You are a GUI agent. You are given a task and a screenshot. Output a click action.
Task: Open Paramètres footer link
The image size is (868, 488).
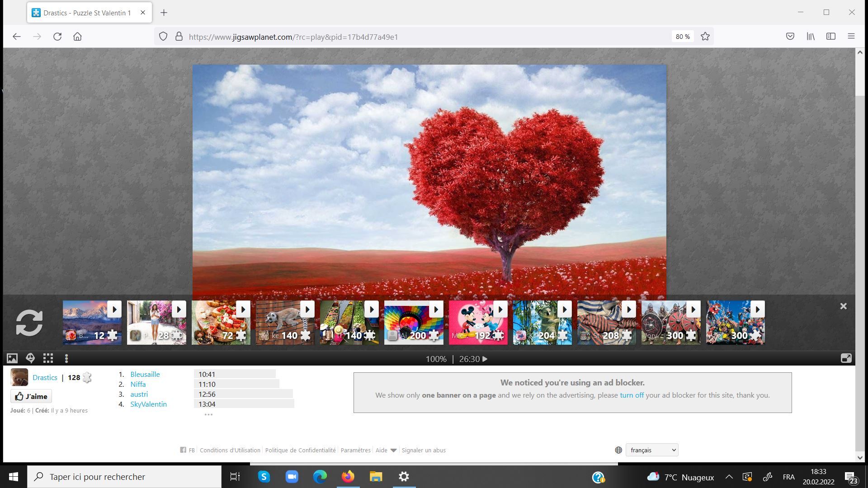tap(355, 450)
